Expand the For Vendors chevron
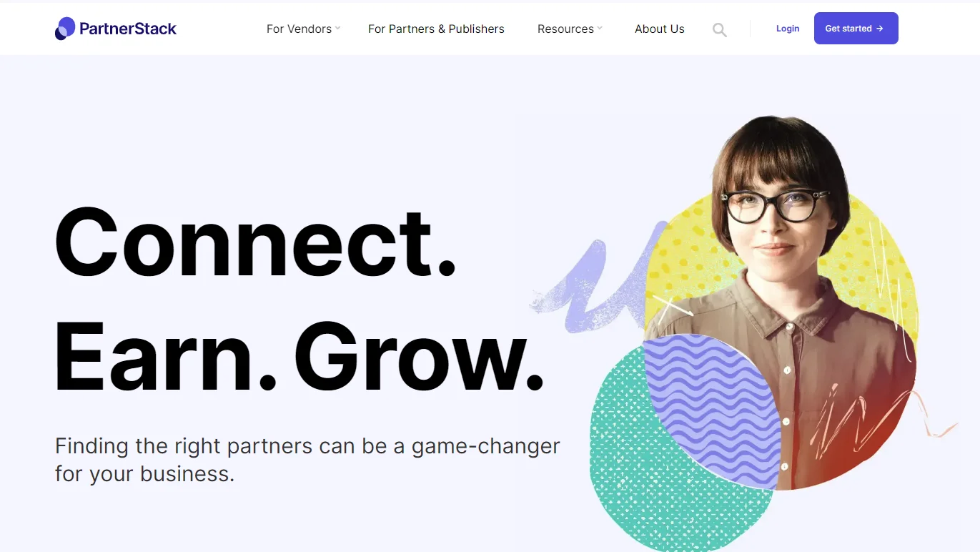980x552 pixels. (x=338, y=29)
